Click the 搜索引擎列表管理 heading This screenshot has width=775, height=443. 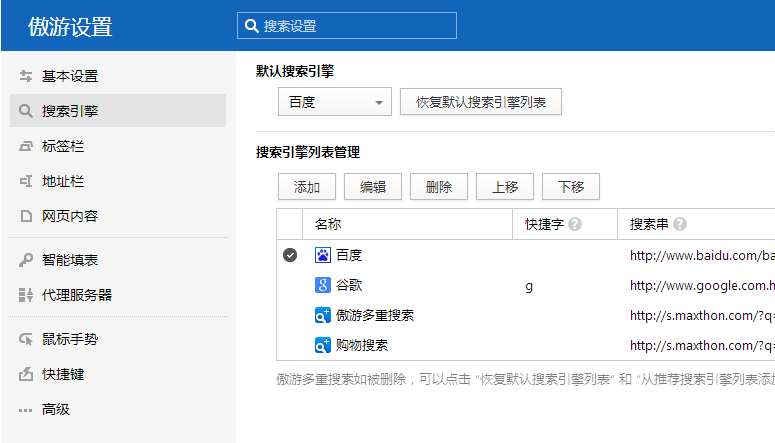307,152
